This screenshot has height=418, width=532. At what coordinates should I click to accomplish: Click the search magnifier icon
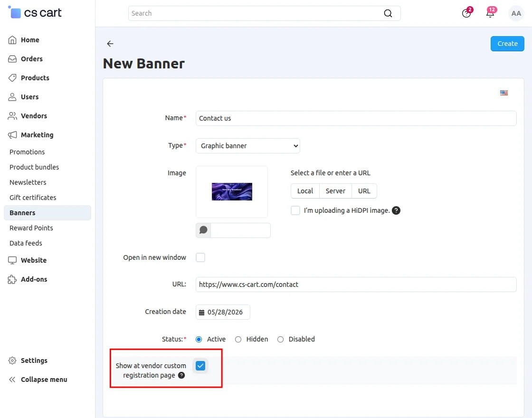click(x=388, y=13)
